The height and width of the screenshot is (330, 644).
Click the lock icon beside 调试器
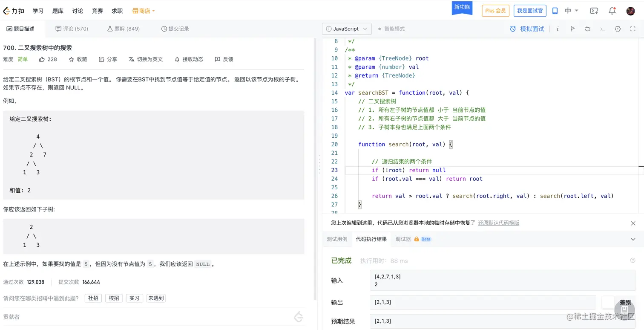(416, 239)
